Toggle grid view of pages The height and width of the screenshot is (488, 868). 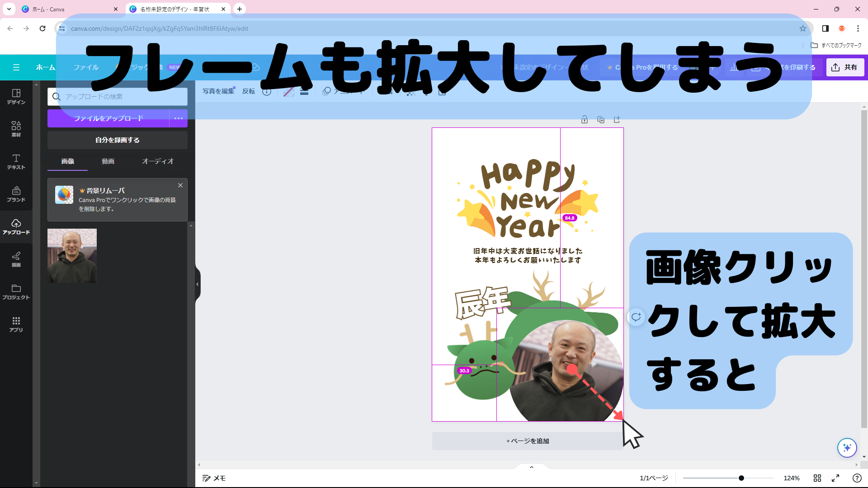(817, 478)
